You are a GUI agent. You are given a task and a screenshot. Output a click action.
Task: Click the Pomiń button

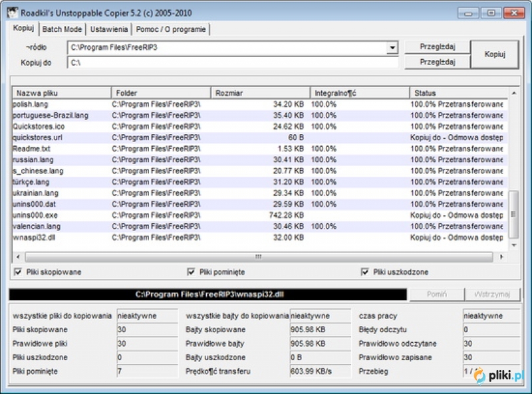437,294
